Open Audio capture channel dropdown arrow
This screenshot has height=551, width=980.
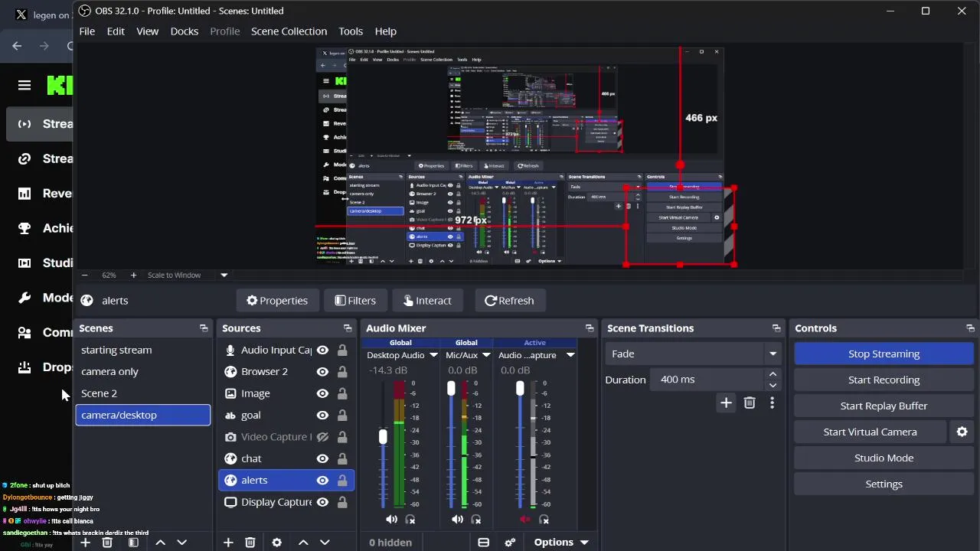coord(570,355)
